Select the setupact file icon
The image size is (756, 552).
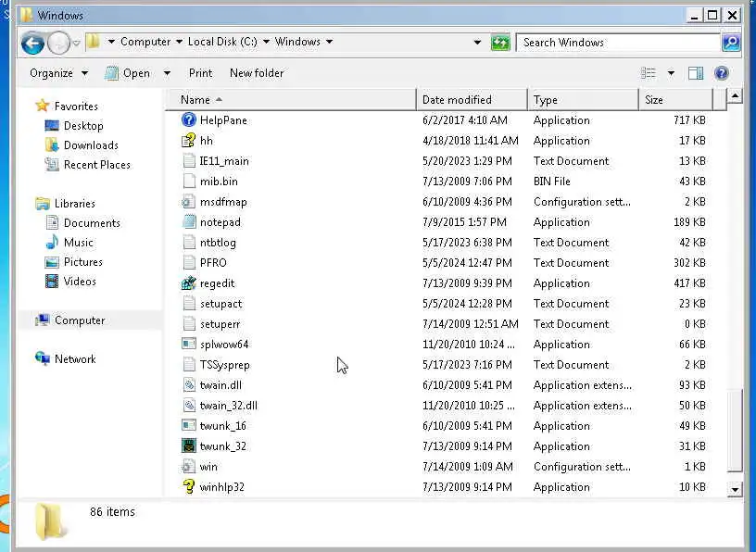click(x=188, y=303)
